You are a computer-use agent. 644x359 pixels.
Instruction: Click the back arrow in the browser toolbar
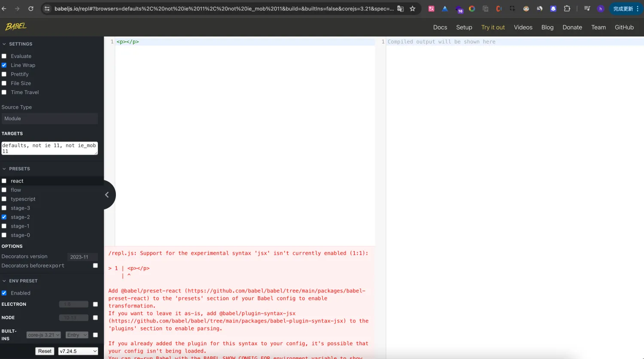click(x=5, y=8)
